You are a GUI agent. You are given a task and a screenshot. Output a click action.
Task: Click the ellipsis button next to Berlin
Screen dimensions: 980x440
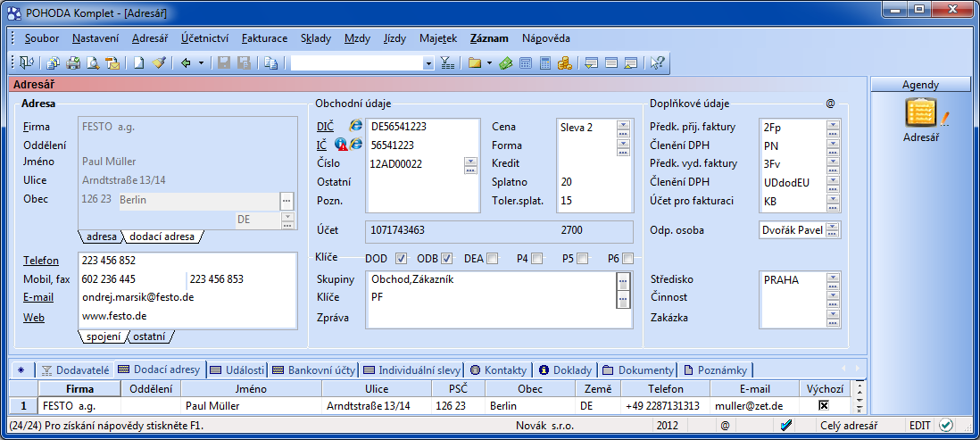287,201
